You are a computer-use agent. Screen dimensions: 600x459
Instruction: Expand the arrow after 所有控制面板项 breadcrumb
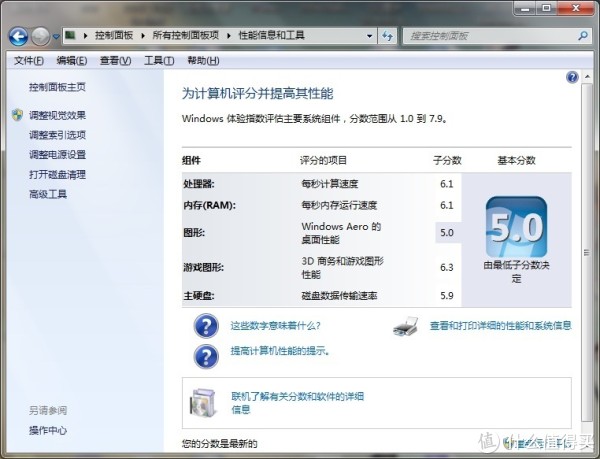229,36
